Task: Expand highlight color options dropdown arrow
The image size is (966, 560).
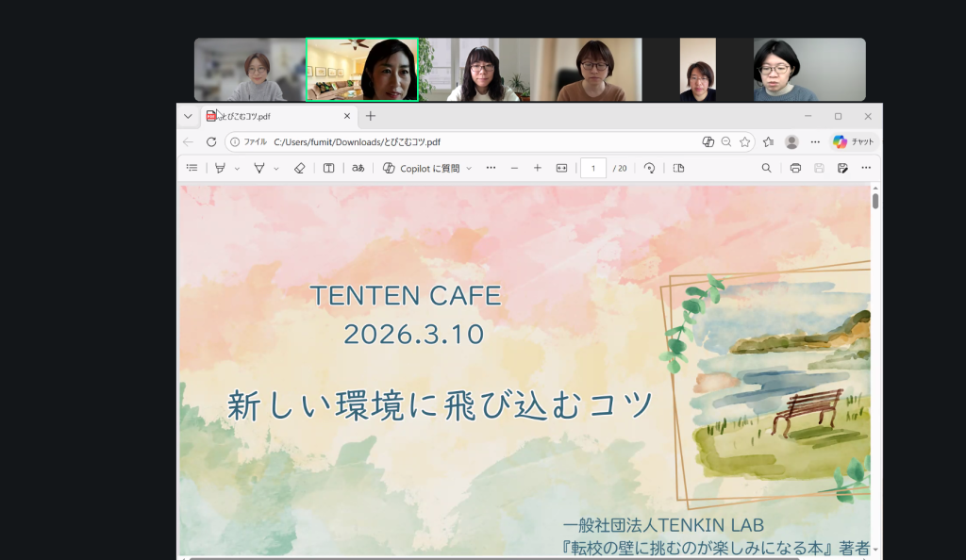Action: [x=237, y=168]
